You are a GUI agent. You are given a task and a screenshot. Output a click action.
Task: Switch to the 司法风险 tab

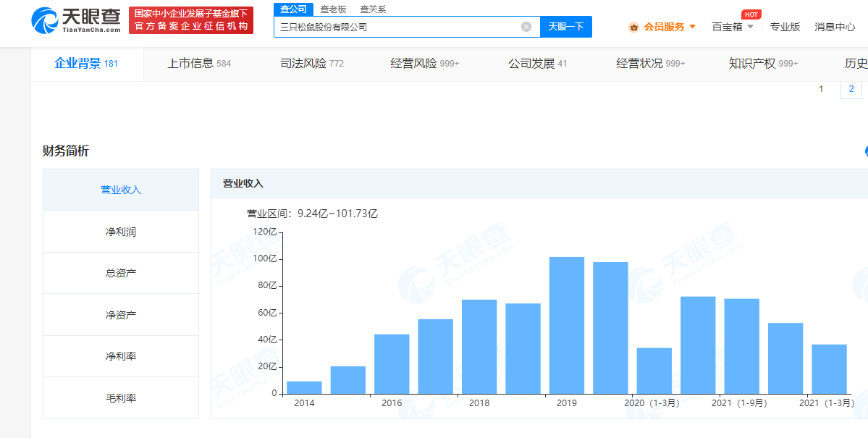pyautogui.click(x=312, y=64)
